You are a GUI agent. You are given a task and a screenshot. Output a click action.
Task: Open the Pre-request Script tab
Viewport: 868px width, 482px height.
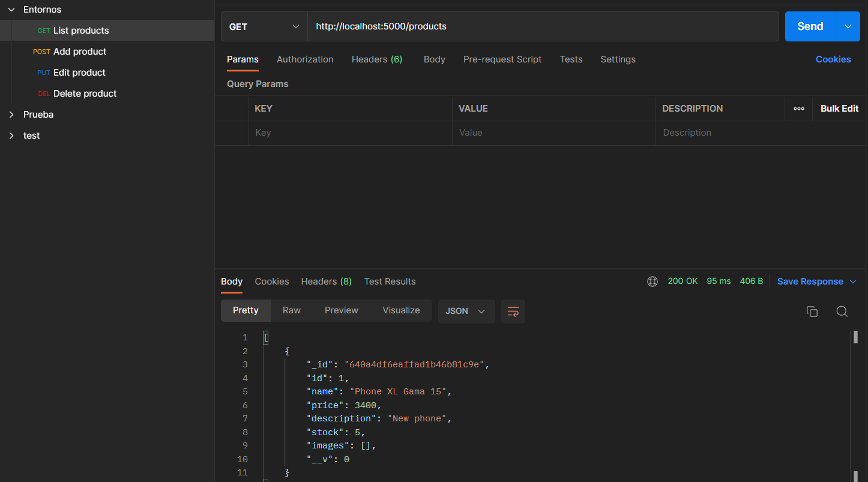(x=502, y=59)
